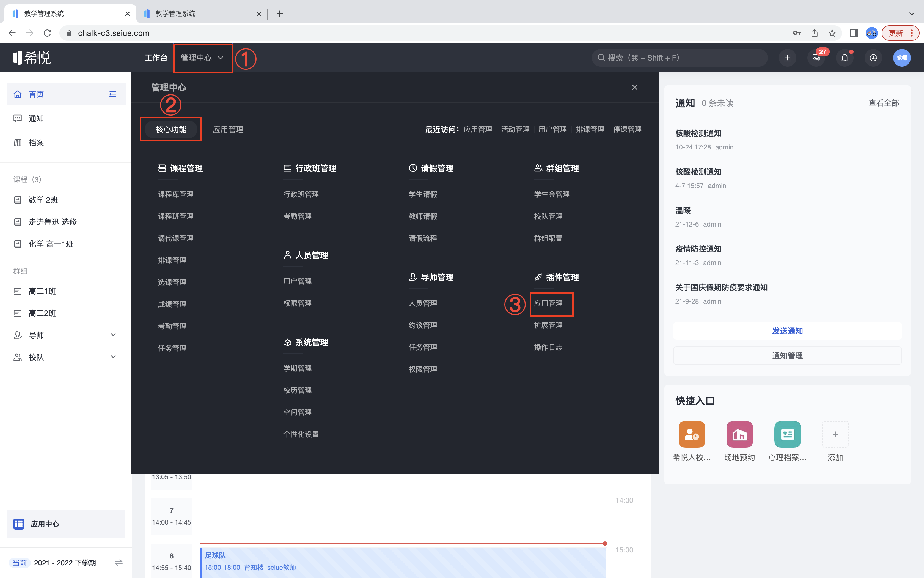Open 应用管理 under 插件管理
The height and width of the screenshot is (578, 924).
tap(548, 303)
